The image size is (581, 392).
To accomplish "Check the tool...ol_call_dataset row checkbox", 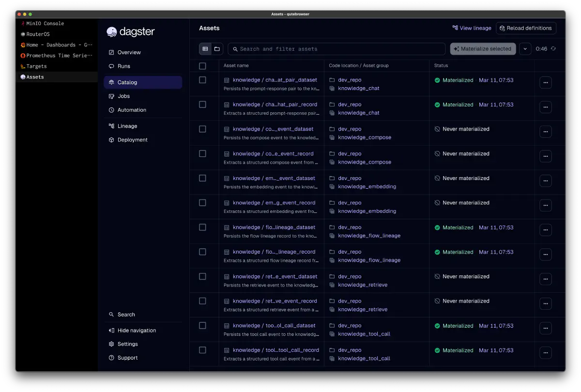I will (x=202, y=326).
